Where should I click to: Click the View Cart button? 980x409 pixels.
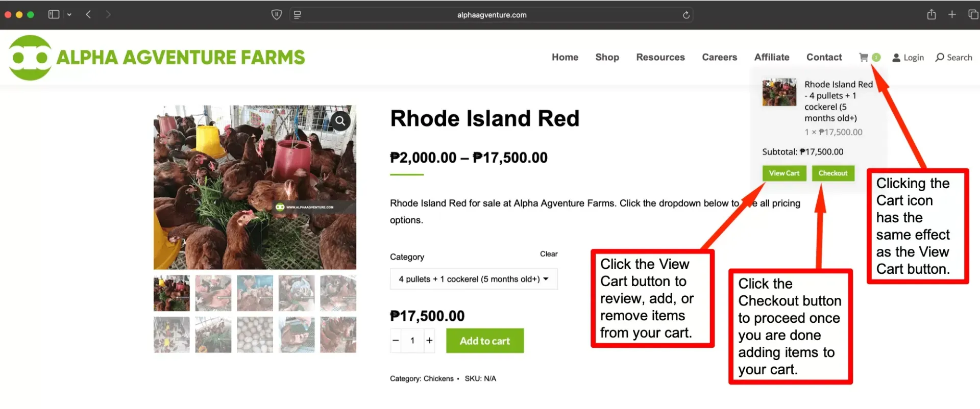click(784, 173)
